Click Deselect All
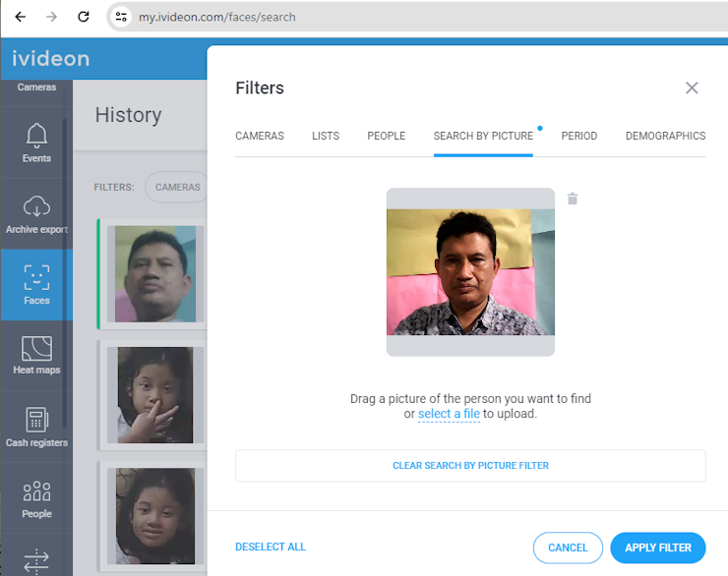 click(x=271, y=547)
